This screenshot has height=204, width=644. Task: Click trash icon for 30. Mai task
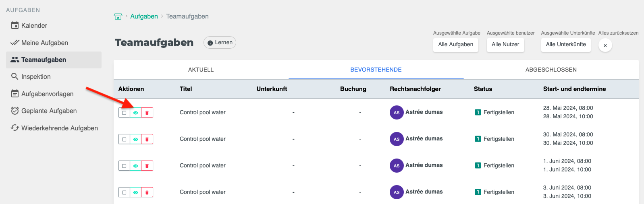(x=147, y=139)
